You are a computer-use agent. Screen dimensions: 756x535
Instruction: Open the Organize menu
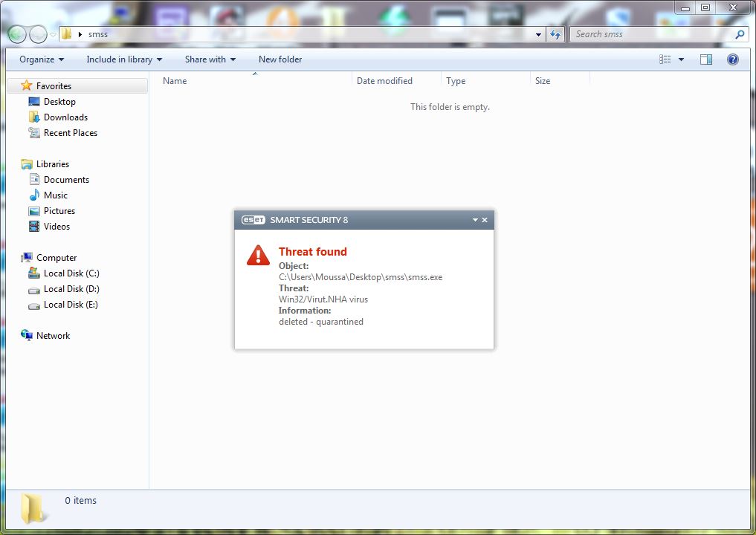click(x=42, y=59)
